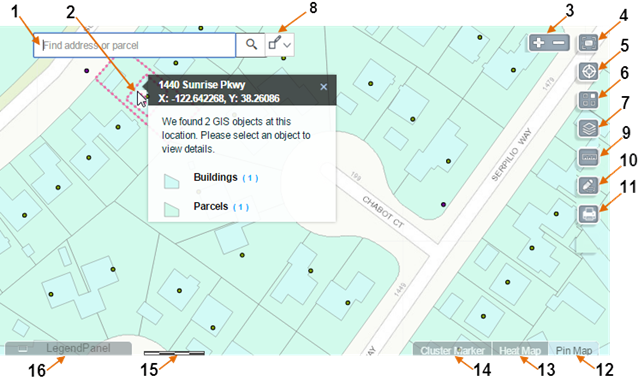Open the selection tool dropdown arrow
Viewport: 638px width, 378px height.
tap(287, 45)
